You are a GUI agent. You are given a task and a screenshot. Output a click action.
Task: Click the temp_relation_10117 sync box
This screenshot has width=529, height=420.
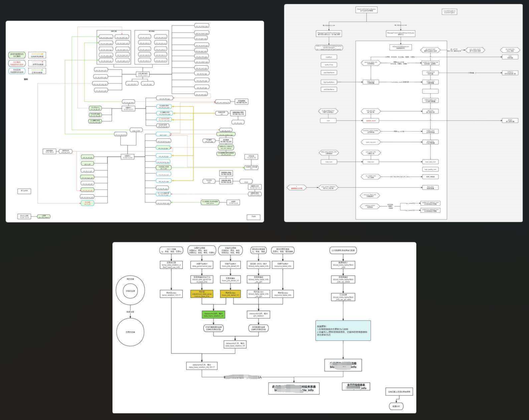[x=171, y=294]
